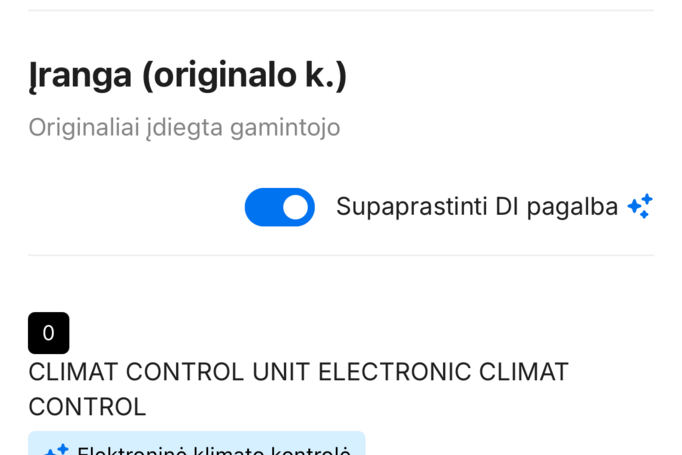Click the black badge showing 0
The image size is (682, 455).
pyautogui.click(x=48, y=333)
